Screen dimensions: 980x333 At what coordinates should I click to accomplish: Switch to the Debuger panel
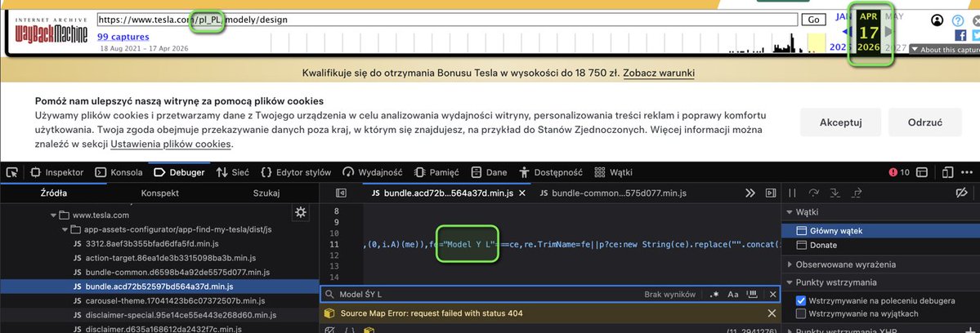pyautogui.click(x=179, y=172)
